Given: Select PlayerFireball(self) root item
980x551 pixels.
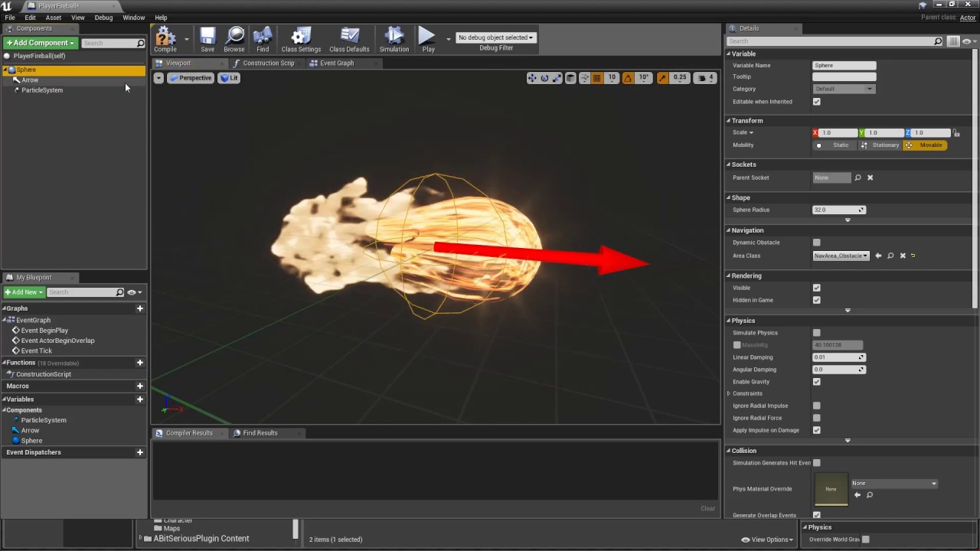Looking at the screenshot, I should [39, 56].
